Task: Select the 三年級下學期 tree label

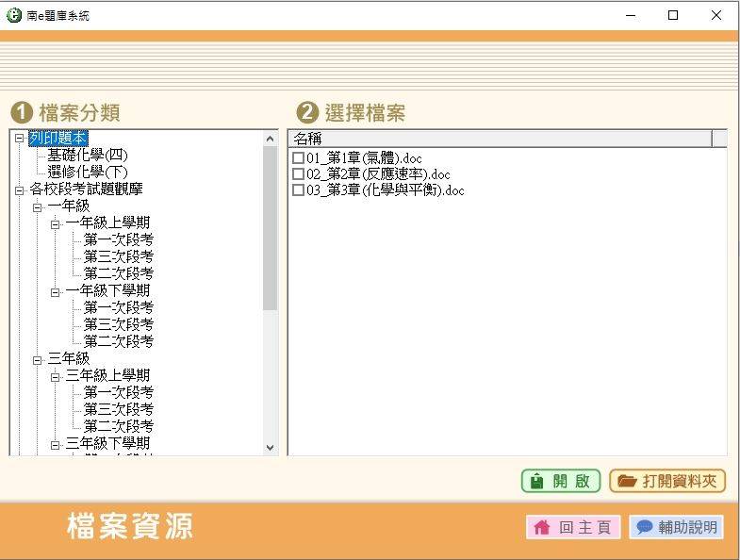Action: tap(107, 443)
